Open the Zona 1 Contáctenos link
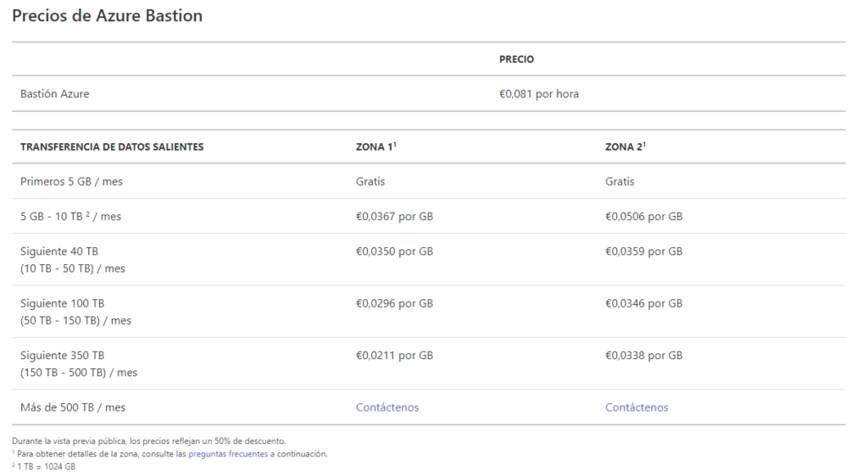 387,407
